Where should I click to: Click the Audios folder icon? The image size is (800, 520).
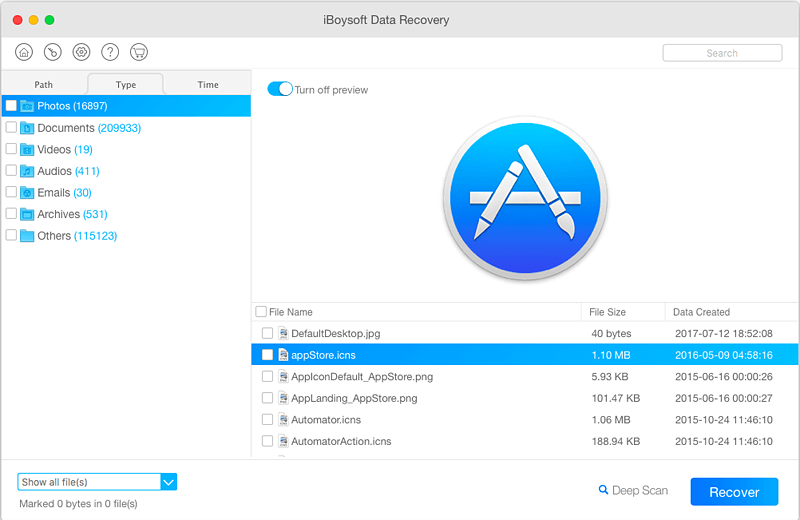click(27, 171)
